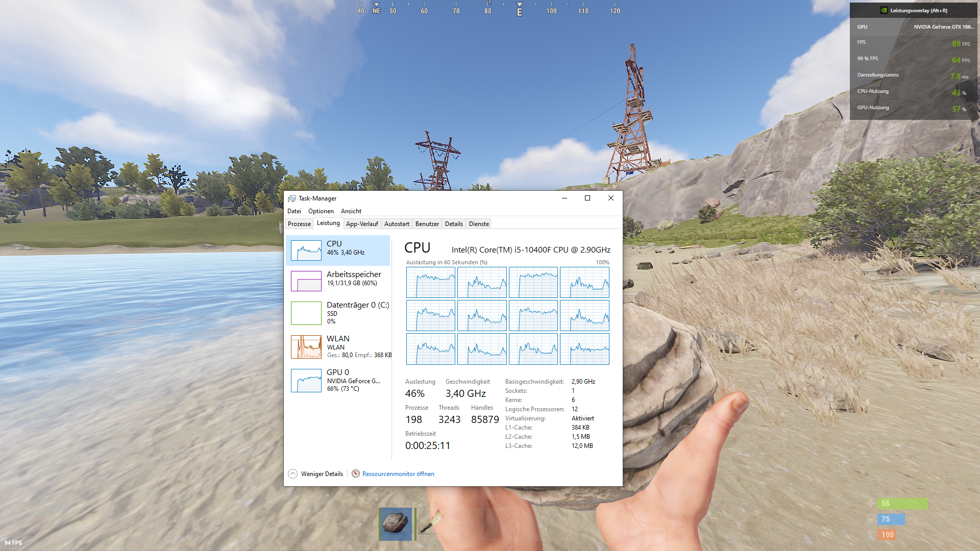Viewport: 980px width, 551px height.
Task: Open the Datei menu
Action: pos(294,211)
